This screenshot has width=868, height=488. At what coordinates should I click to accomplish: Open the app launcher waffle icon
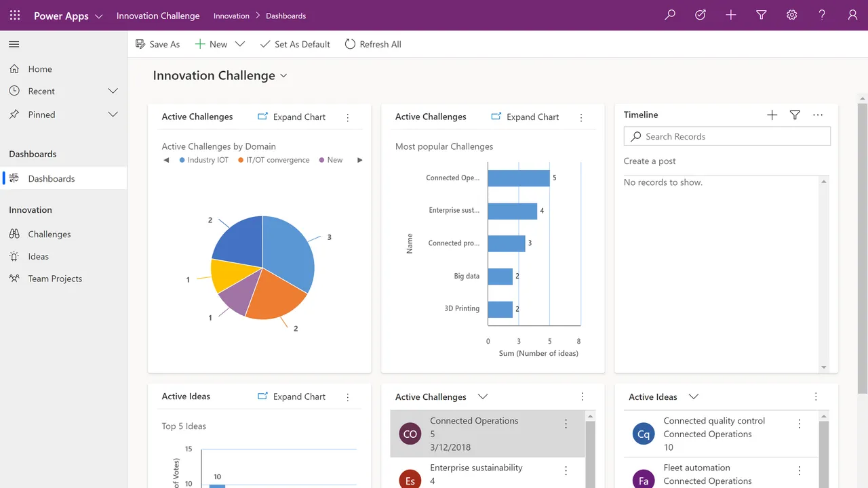[15, 15]
